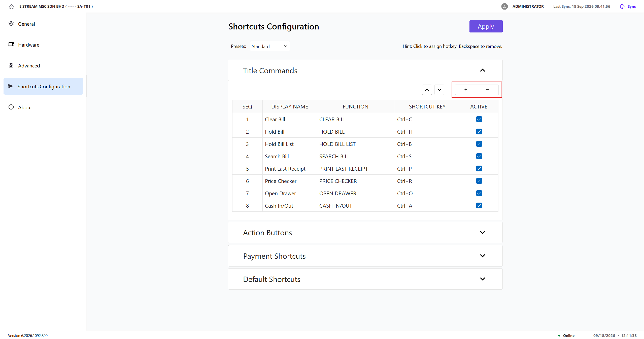Click the About info icon
Image resolution: width=644 pixels, height=339 pixels.
coord(11,107)
